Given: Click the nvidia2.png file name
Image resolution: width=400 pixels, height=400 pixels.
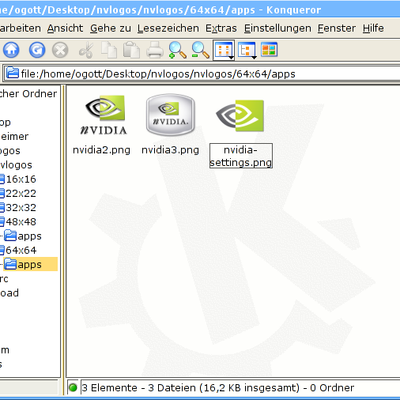Looking at the screenshot, I should point(101,150).
